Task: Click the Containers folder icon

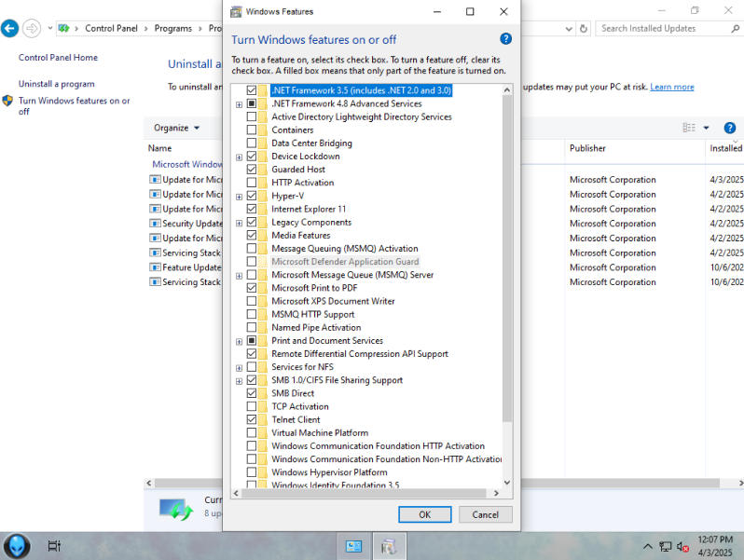Action: tap(263, 130)
